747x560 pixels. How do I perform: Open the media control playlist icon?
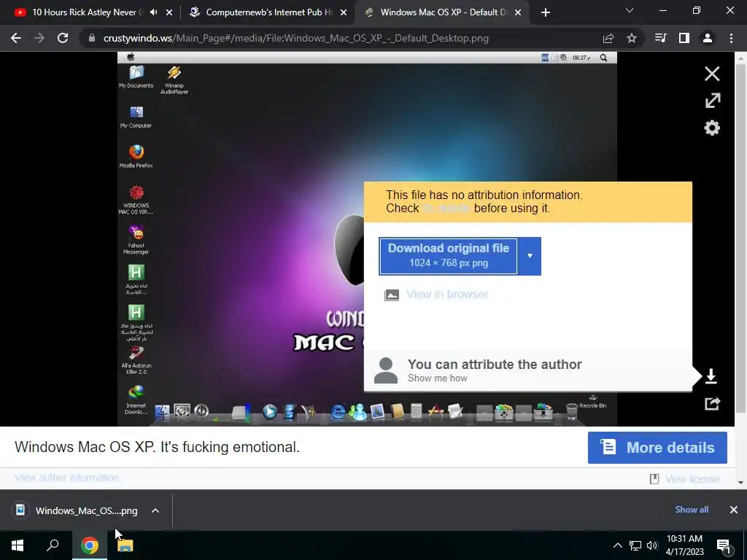click(661, 38)
